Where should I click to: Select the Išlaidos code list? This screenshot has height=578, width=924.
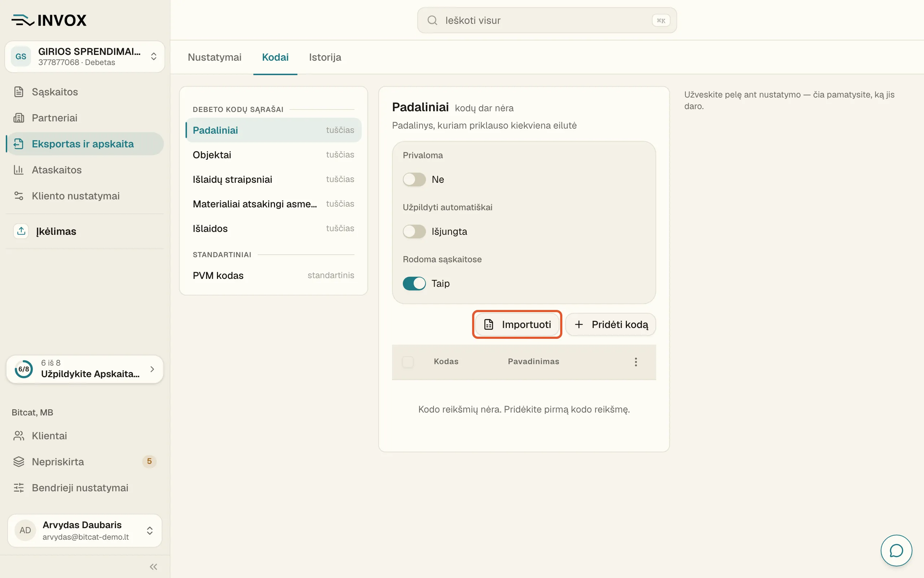(273, 228)
